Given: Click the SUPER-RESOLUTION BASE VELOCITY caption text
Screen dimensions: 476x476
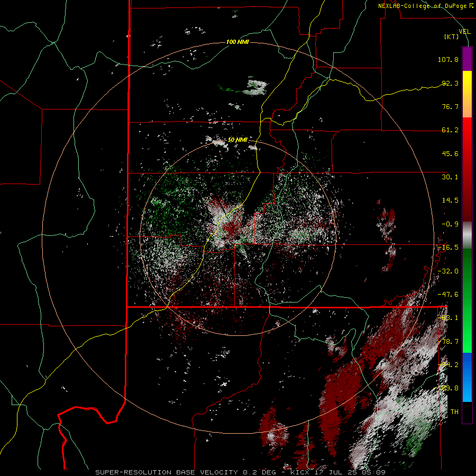Looking at the screenshot, I should [x=167, y=472].
